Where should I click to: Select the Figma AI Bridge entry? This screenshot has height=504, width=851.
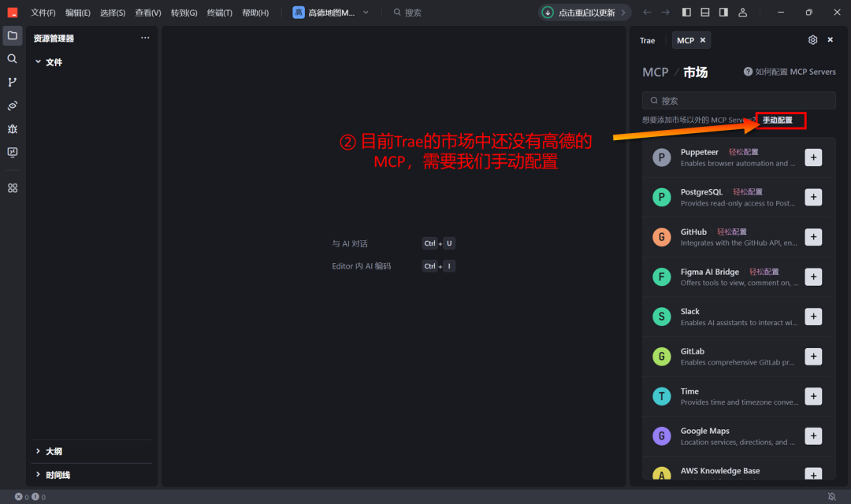click(737, 276)
